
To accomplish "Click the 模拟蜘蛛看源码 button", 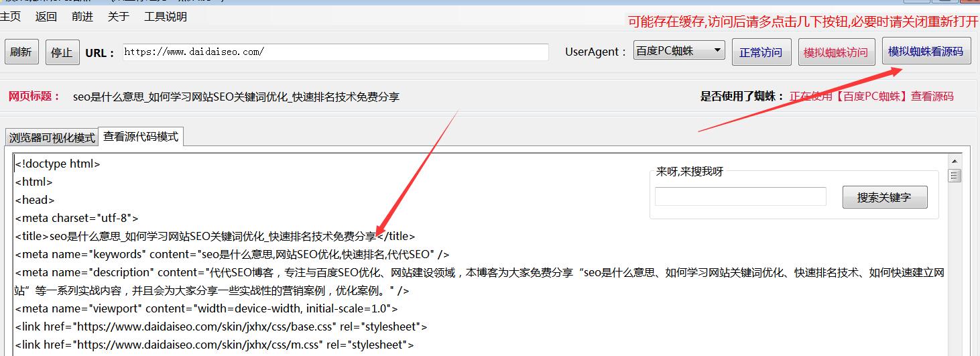I will click(926, 51).
